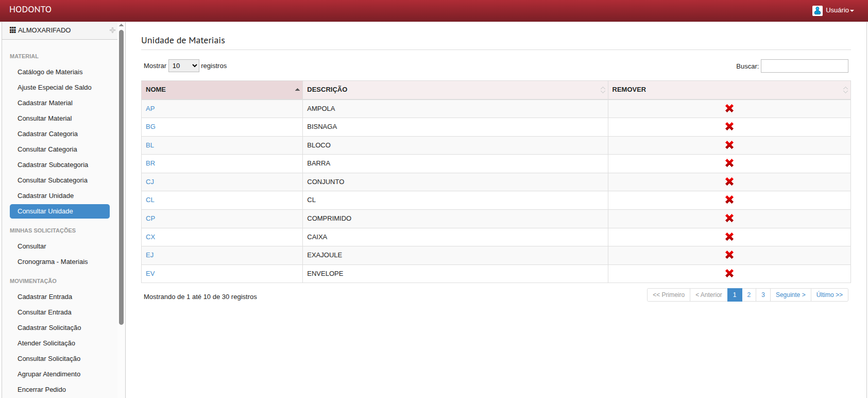Click the user avatar icon in header

(817, 10)
